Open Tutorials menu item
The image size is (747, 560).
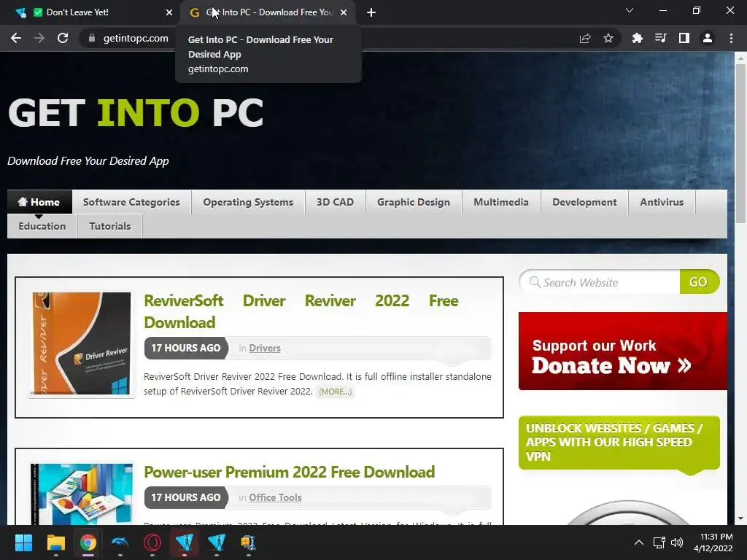(110, 226)
